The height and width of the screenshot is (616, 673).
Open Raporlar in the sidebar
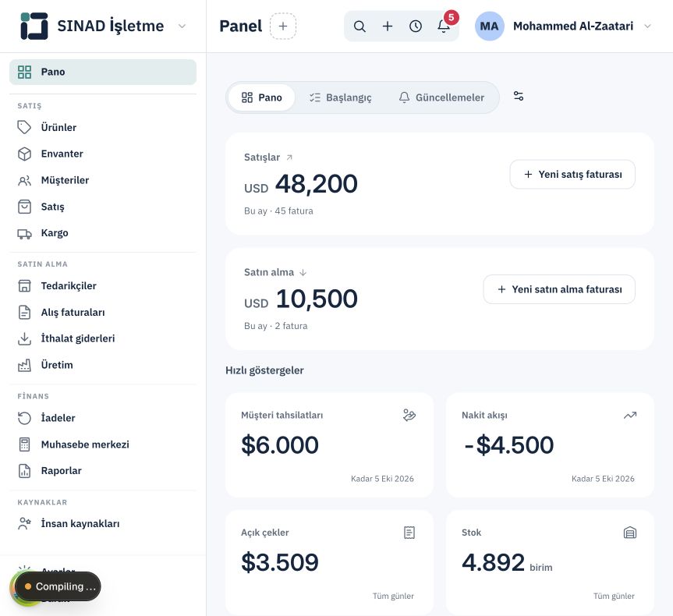pyautogui.click(x=103, y=470)
